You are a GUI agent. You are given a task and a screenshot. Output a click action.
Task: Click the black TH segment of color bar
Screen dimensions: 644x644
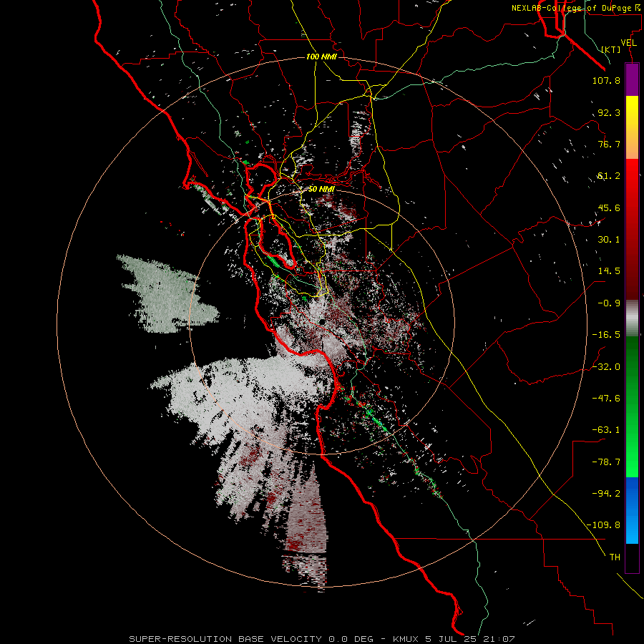tap(632, 557)
